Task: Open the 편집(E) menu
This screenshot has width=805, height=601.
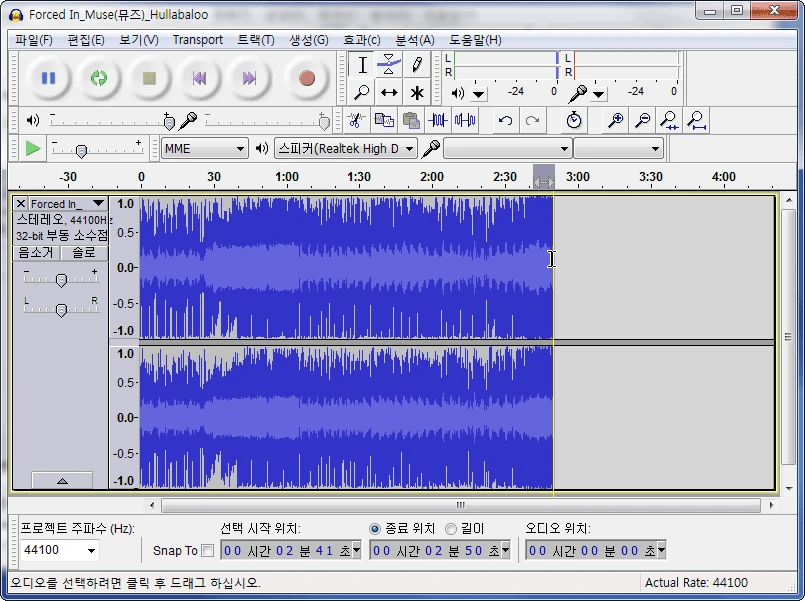Action: (86, 40)
